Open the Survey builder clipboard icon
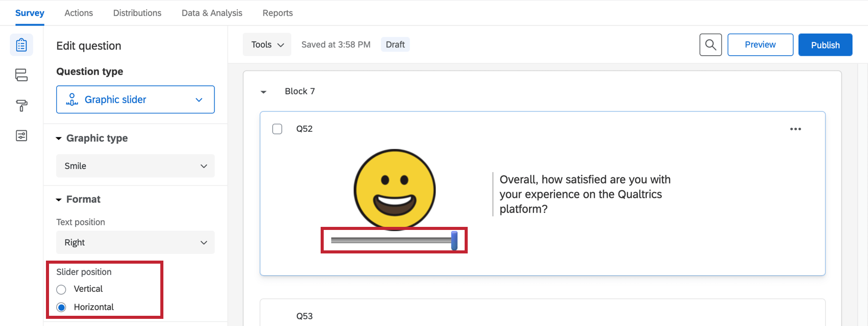 point(21,45)
